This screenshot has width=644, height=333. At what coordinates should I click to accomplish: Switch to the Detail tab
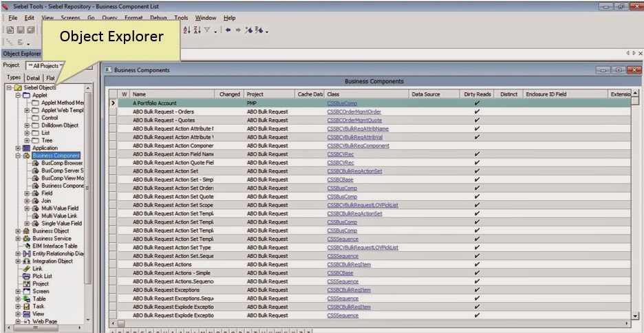coord(33,78)
